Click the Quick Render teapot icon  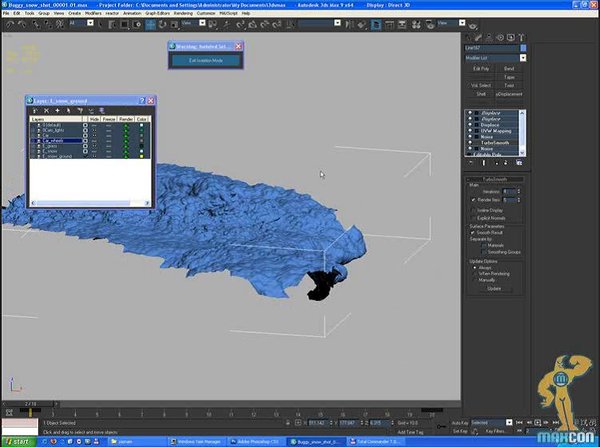473,25
